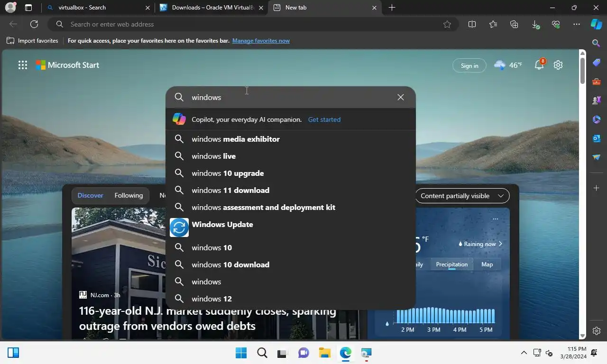
Task: Choose suggestion windows 12
Action: (x=290, y=299)
